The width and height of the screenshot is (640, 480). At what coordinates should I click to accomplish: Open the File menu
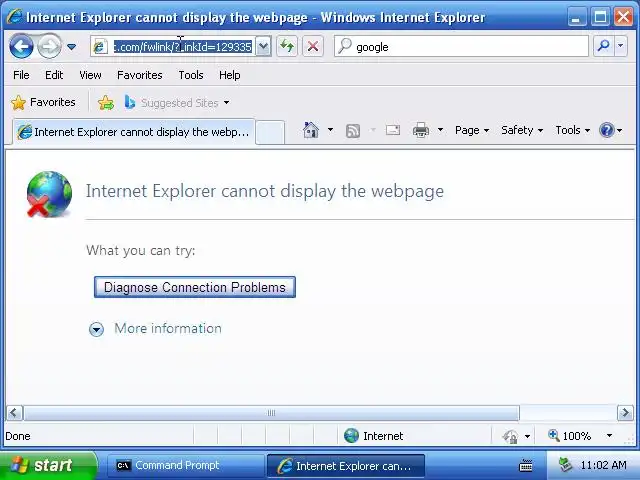21,75
